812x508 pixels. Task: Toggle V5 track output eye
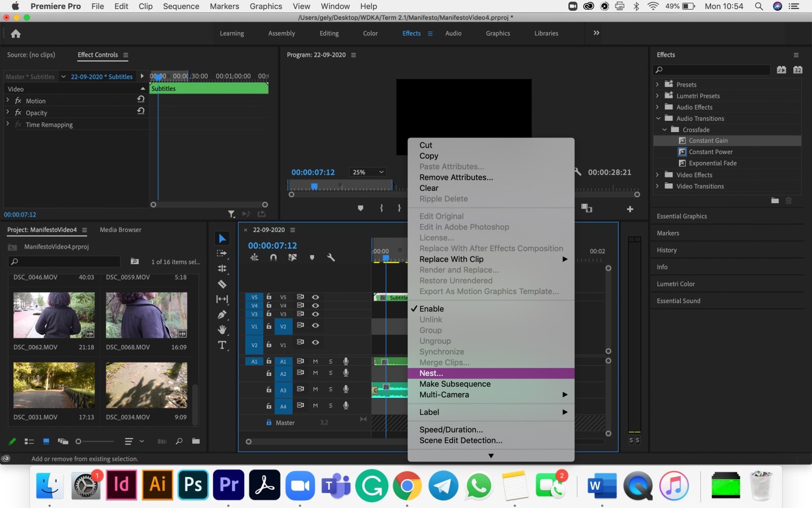[x=315, y=297]
